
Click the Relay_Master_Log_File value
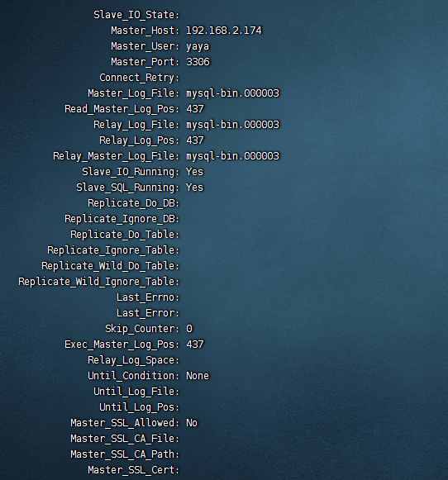[233, 156]
